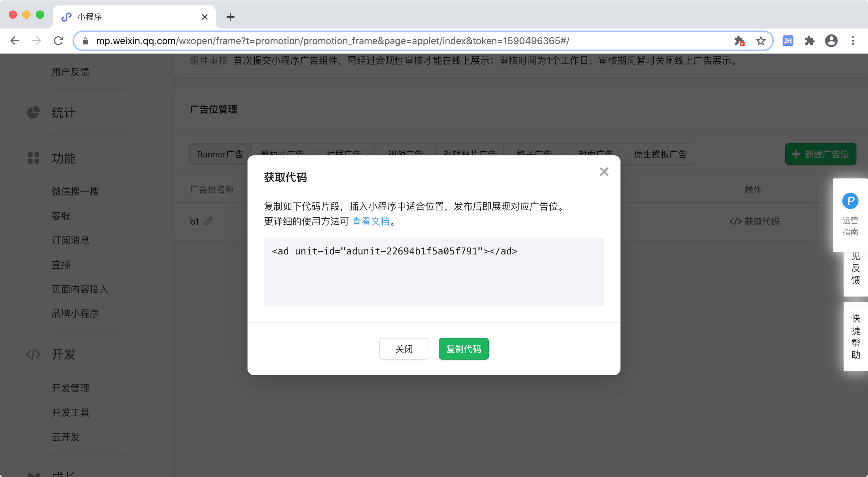Viewport: 868px width, 477px height.
Task: Open the 查看文档 link
Action: pyautogui.click(x=371, y=222)
